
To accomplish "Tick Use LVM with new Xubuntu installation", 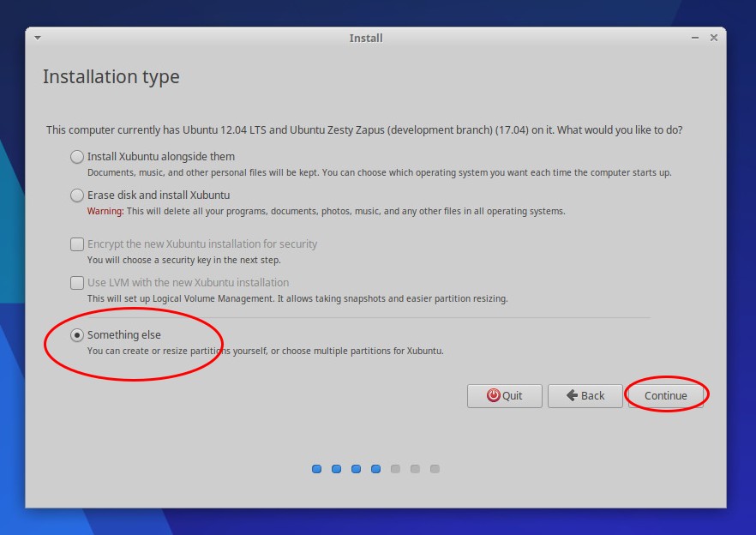I will [76, 283].
